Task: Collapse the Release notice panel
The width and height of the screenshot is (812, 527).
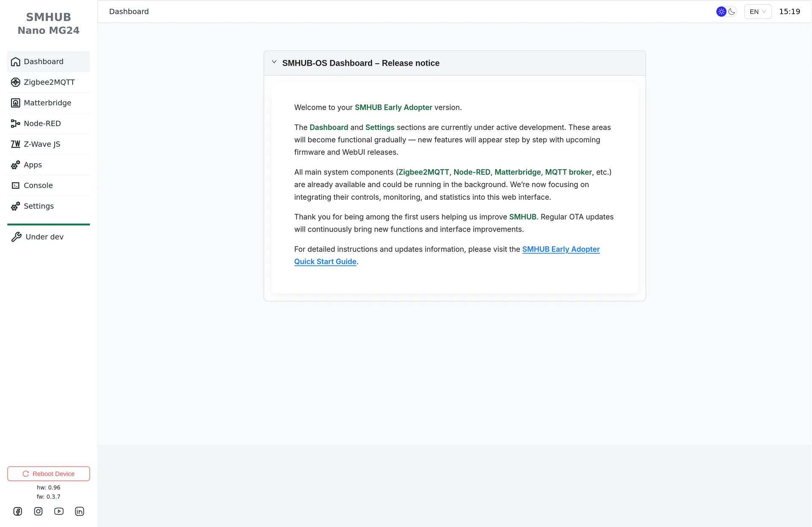Action: 274,62
